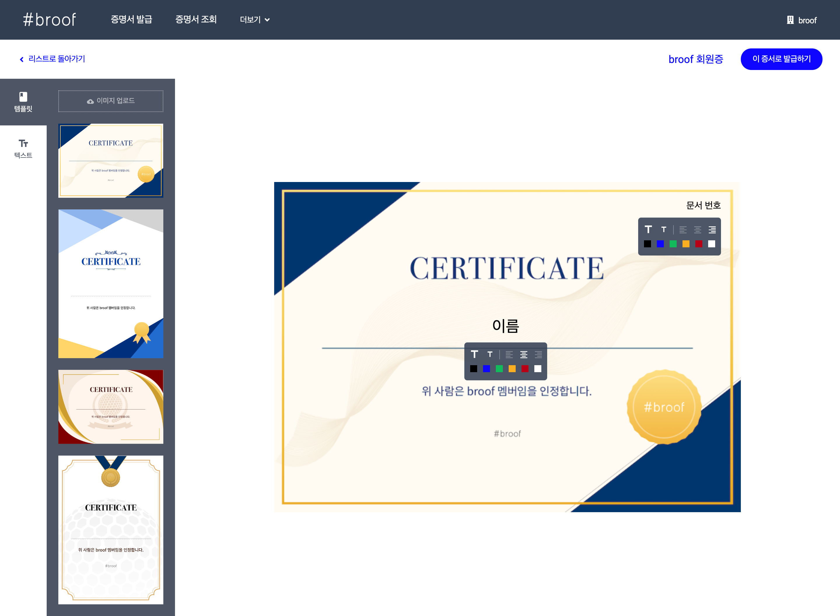The height and width of the screenshot is (616, 840).
Task: Click the 템플릿 bookmark icon
Action: click(23, 97)
